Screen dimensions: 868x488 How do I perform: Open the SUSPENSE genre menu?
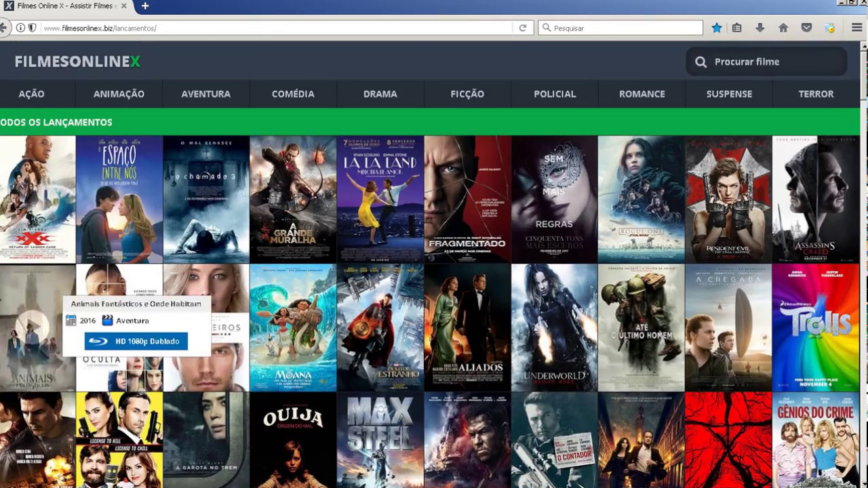click(x=729, y=94)
